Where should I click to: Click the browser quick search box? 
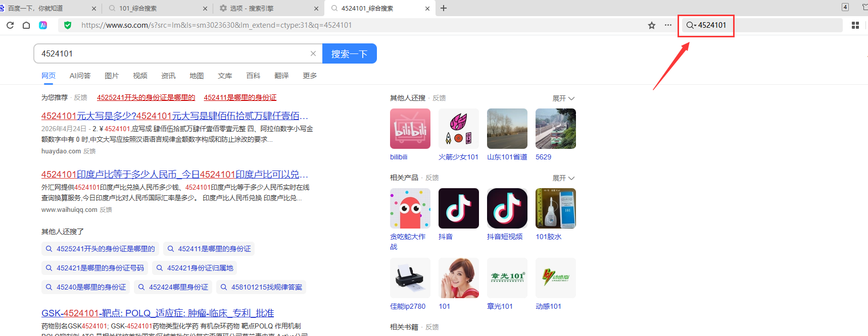[762, 25]
